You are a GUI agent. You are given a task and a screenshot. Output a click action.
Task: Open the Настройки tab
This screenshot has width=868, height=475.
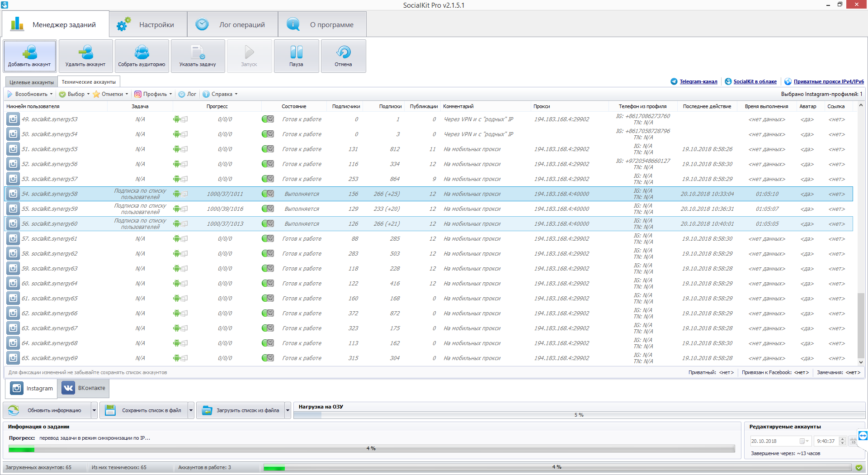148,24
